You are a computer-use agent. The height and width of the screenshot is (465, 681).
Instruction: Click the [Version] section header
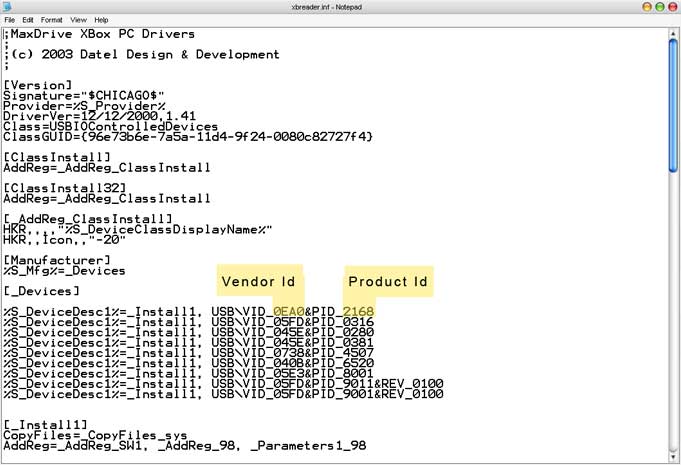pos(38,85)
